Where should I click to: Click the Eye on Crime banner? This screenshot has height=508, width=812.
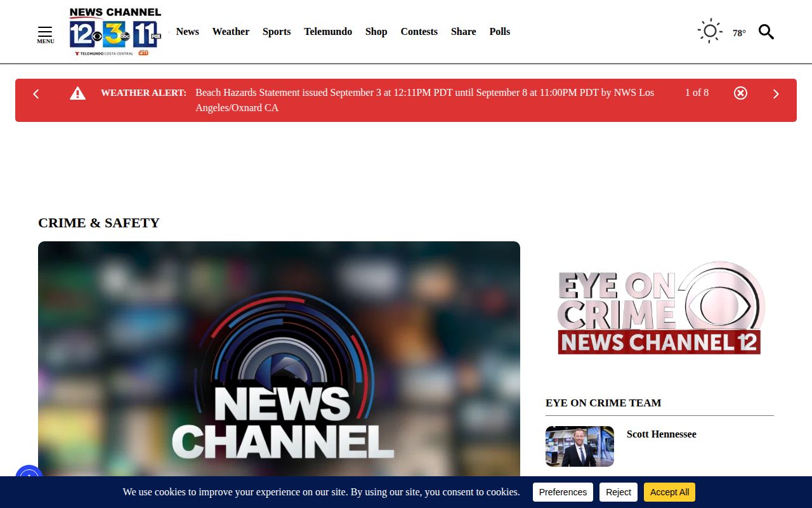660,308
